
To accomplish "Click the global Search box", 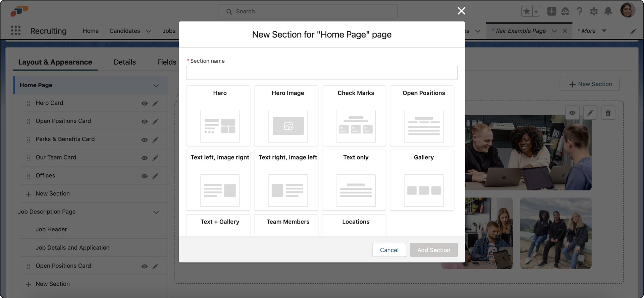I will [x=308, y=11].
